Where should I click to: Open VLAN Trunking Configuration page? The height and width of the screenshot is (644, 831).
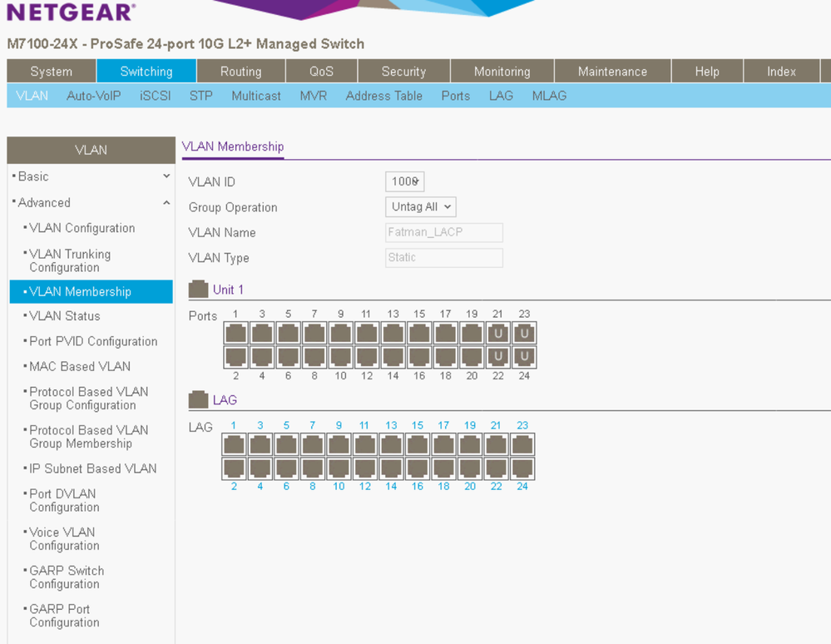pos(70,260)
